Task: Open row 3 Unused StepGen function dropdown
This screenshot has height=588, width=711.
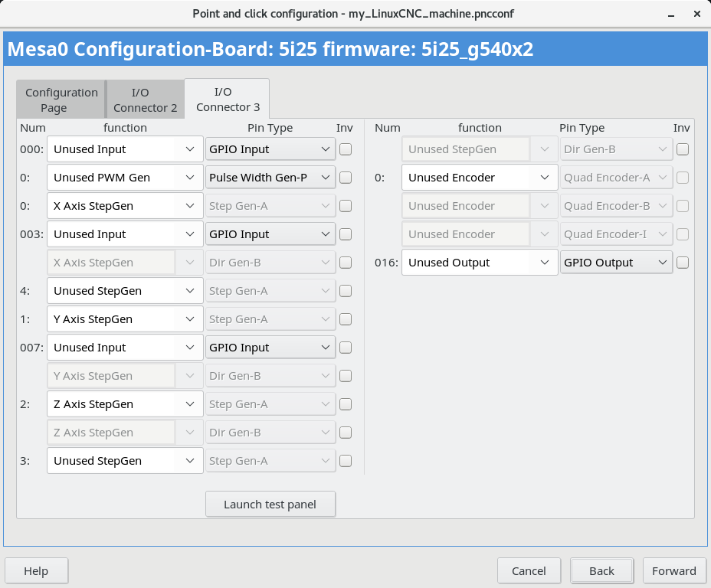Action: tap(125, 461)
